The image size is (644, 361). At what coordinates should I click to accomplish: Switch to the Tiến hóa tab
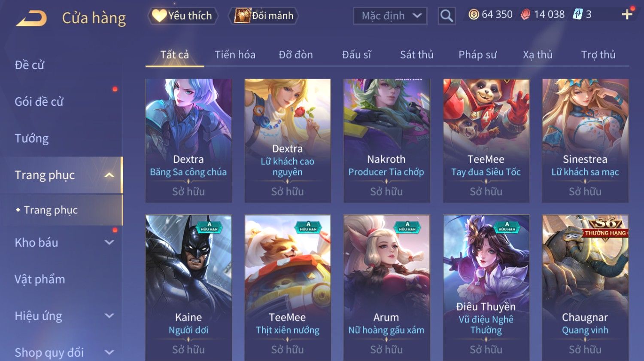click(235, 55)
